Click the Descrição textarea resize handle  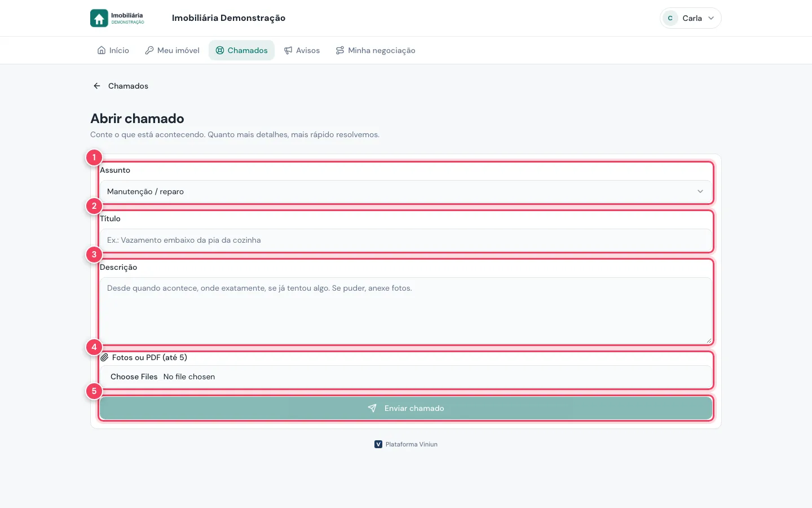(x=709, y=340)
